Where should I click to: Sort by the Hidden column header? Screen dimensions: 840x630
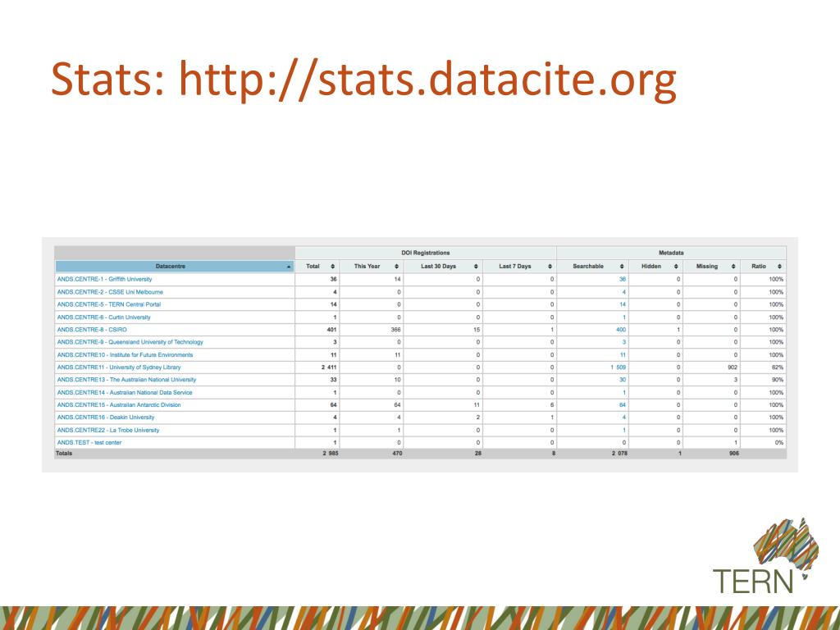(x=655, y=267)
